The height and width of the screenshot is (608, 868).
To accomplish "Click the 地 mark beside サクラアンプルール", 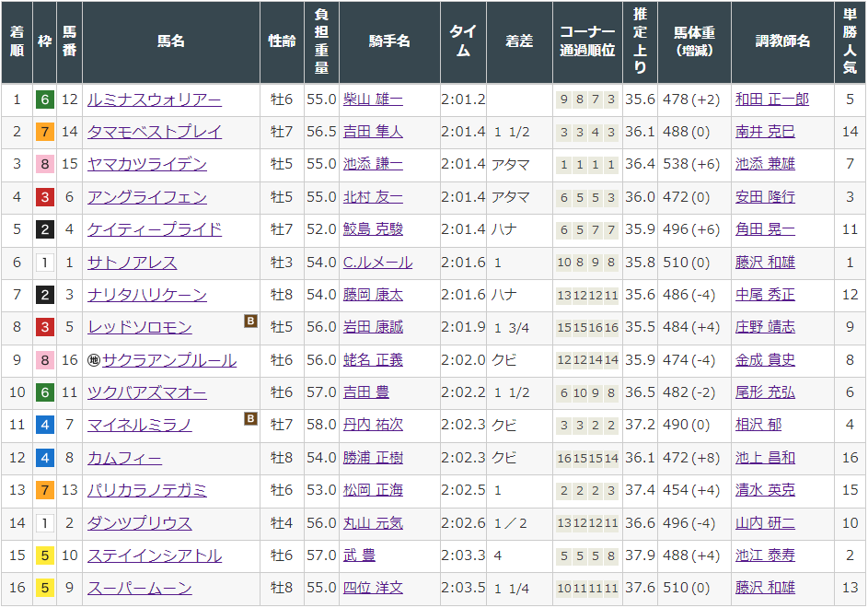I will click(94, 361).
